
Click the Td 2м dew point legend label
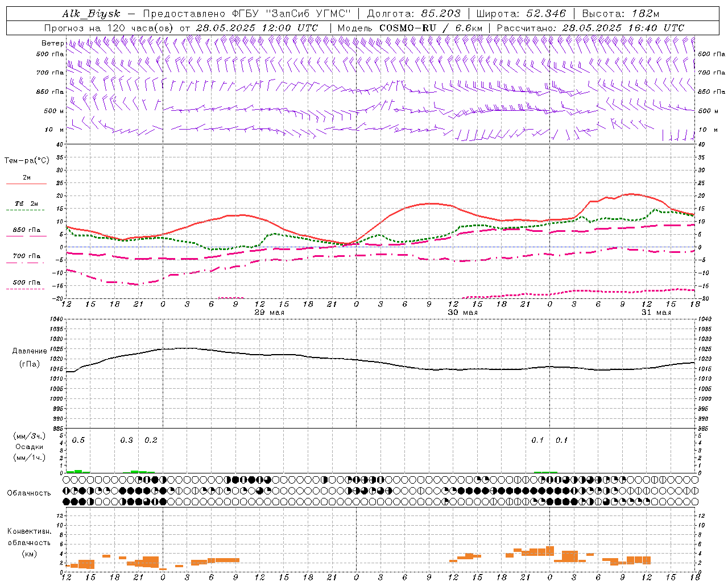pos(27,203)
